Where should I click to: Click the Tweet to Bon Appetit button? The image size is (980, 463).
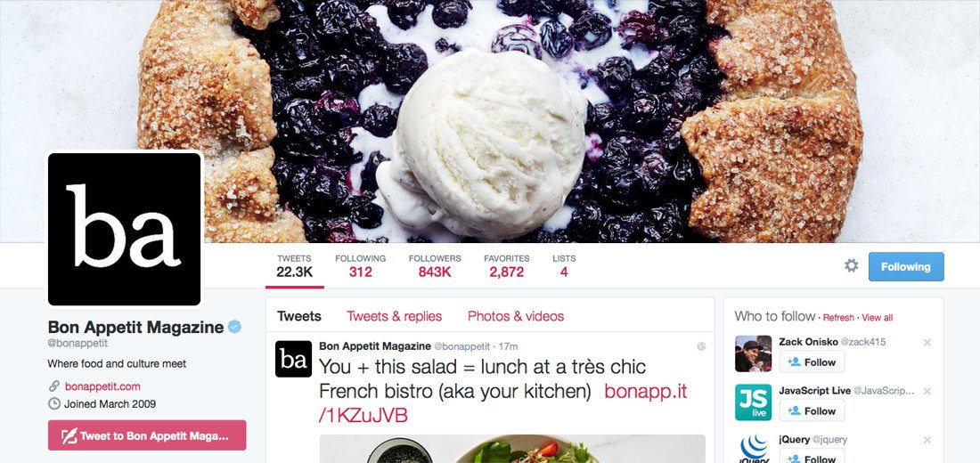tap(147, 435)
